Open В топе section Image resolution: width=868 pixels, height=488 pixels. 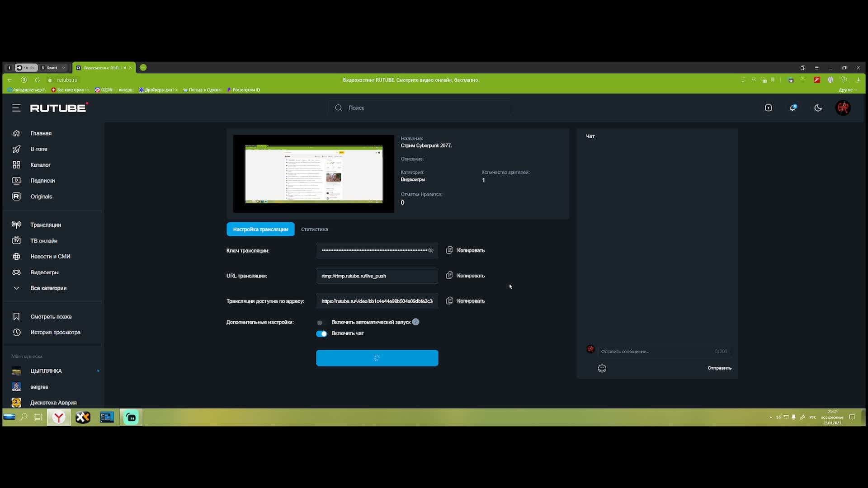click(38, 149)
